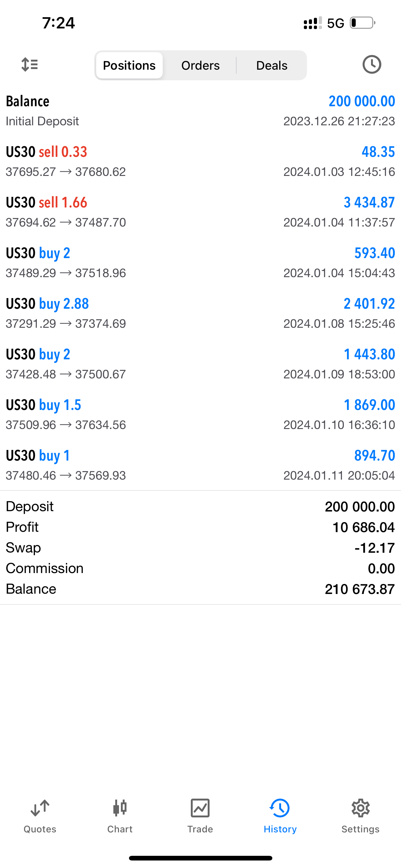Select the US30 buy 1 position row

(x=200, y=465)
